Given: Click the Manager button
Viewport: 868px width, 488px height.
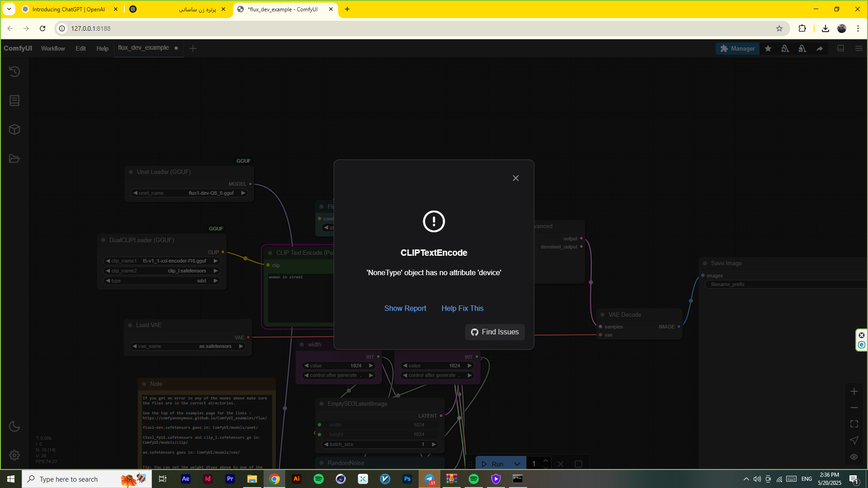Looking at the screenshot, I should pos(737,48).
